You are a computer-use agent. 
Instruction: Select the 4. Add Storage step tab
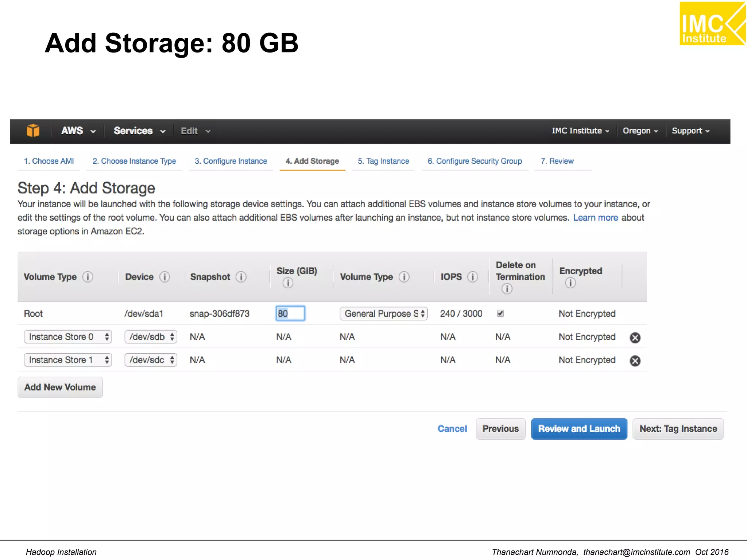[x=312, y=161]
